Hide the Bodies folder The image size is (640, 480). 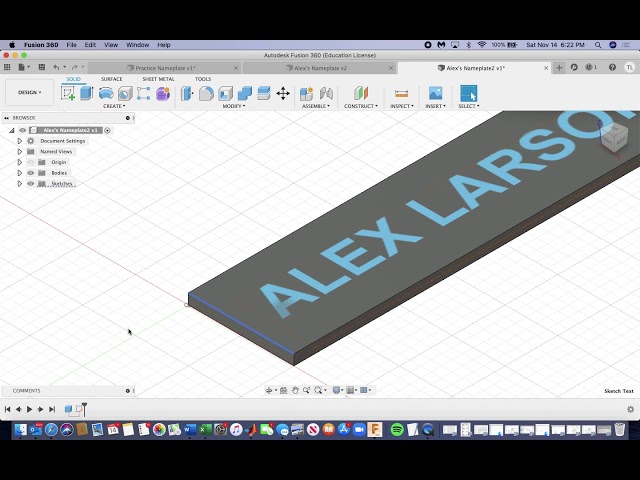pos(31,173)
